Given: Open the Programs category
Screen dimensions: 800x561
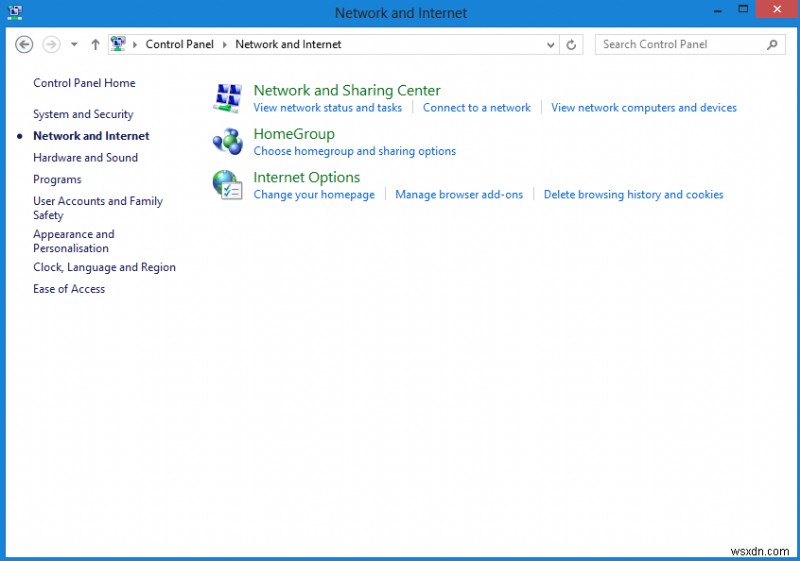Looking at the screenshot, I should point(57,180).
